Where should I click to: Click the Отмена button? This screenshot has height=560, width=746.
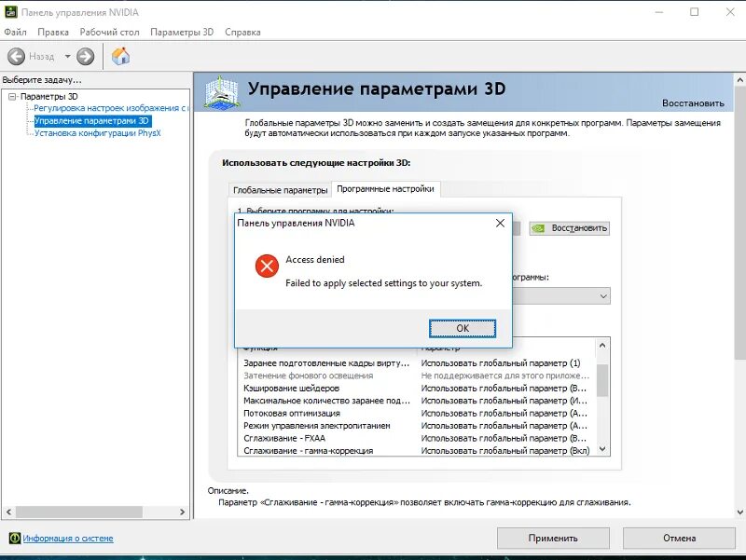click(680, 539)
